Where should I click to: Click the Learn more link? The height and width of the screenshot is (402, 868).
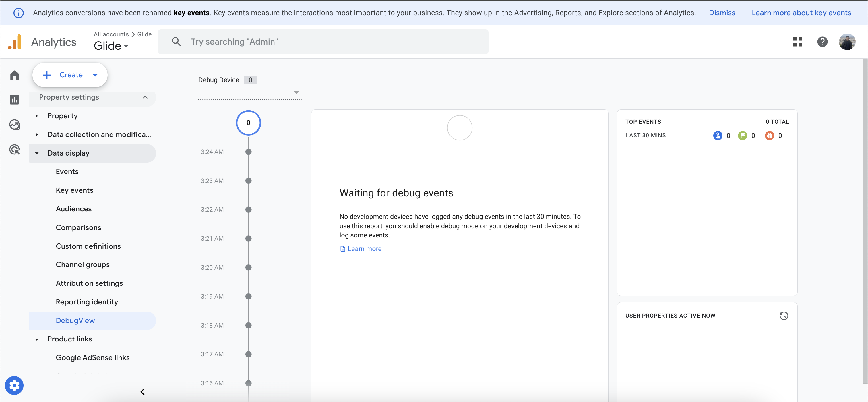coord(364,249)
